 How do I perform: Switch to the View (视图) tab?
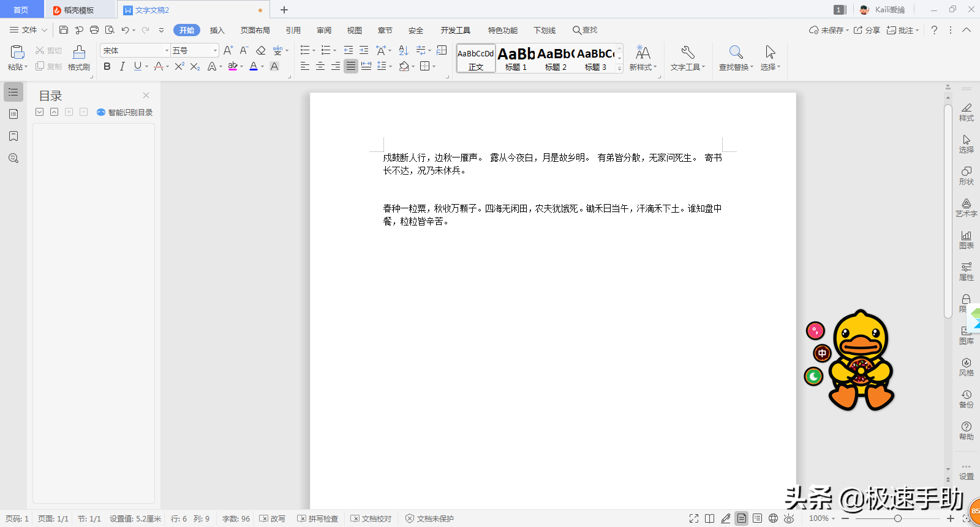(x=355, y=30)
